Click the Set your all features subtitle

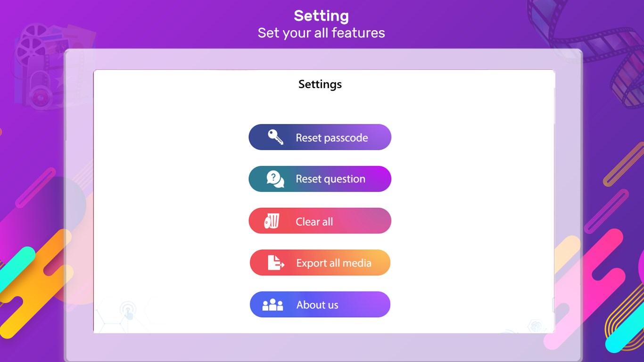[x=322, y=33]
